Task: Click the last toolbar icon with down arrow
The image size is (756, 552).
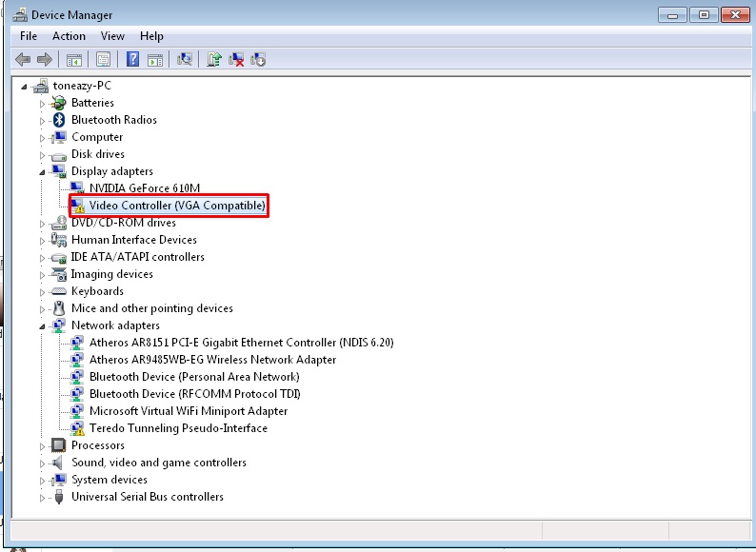Action: point(258,59)
